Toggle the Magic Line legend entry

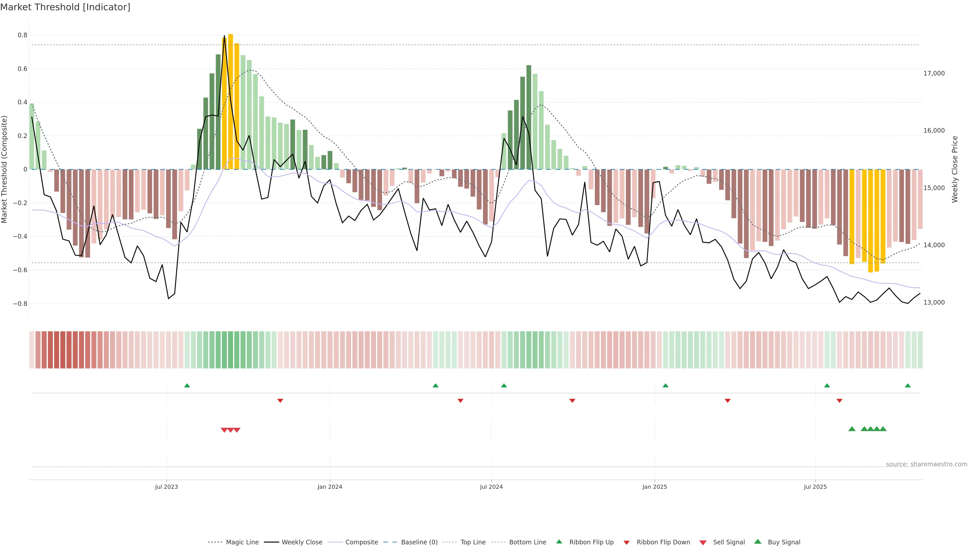(x=242, y=542)
